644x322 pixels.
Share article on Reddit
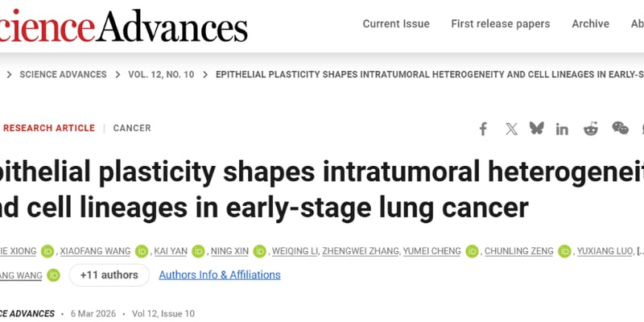[591, 129]
